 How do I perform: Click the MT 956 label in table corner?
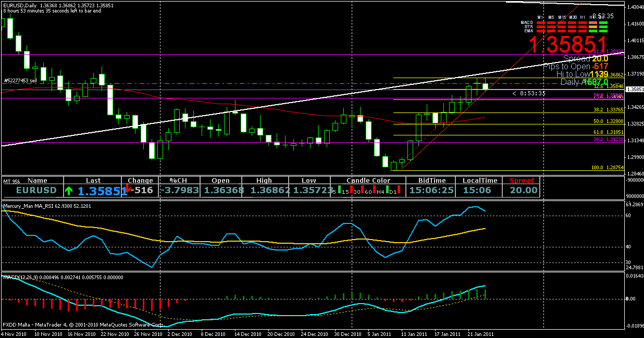pyautogui.click(x=11, y=181)
